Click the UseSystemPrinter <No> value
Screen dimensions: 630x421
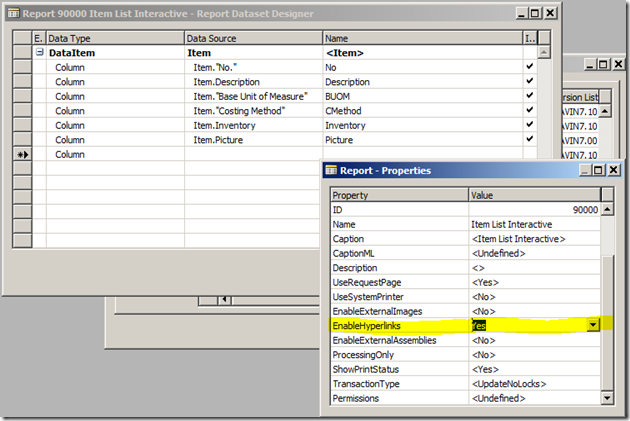tap(534, 296)
